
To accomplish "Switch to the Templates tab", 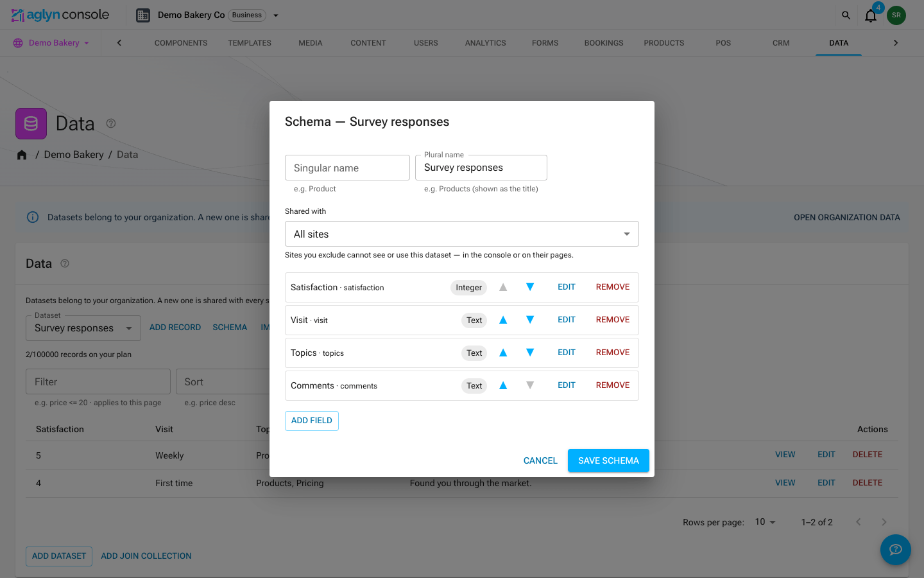I will tap(250, 43).
